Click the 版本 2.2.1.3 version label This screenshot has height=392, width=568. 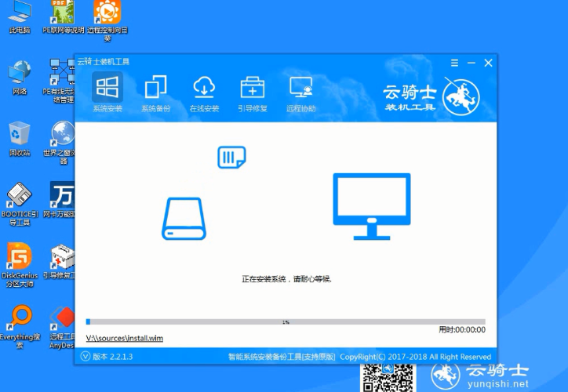pos(113,357)
